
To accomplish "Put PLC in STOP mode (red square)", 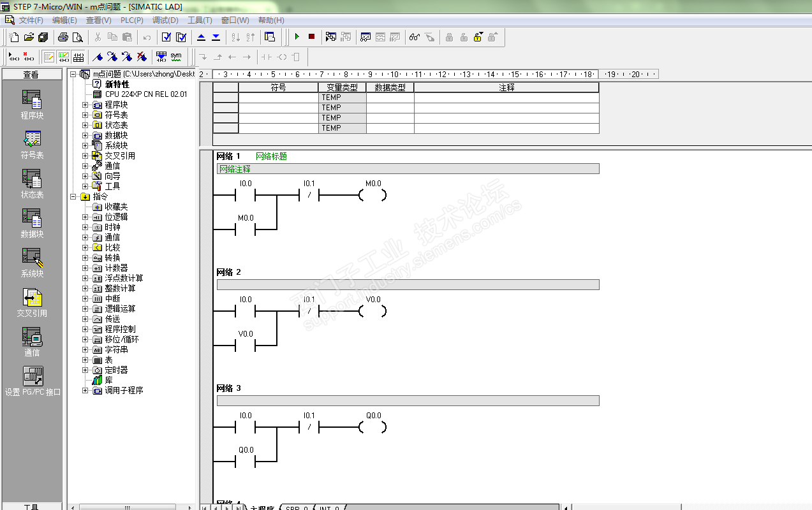I will 311,37.
